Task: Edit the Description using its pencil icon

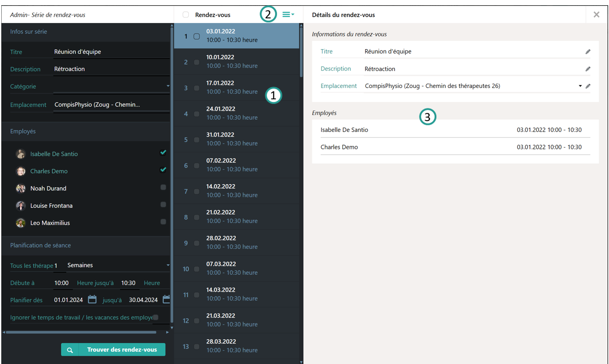Action: coord(588,69)
